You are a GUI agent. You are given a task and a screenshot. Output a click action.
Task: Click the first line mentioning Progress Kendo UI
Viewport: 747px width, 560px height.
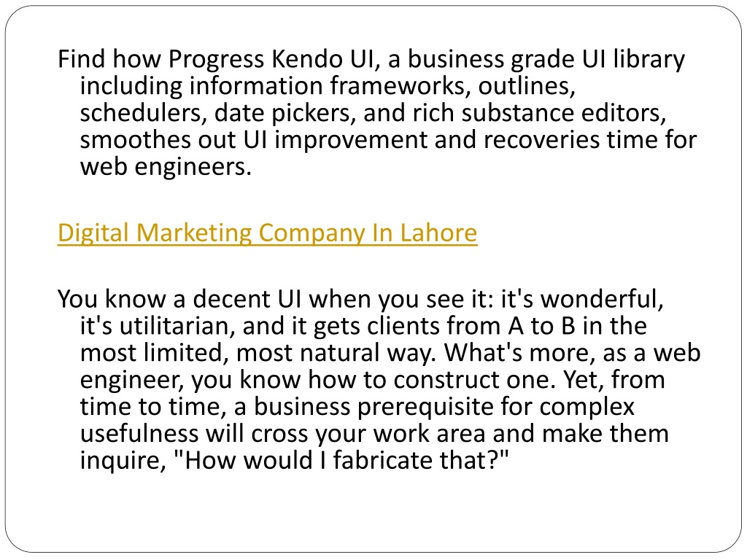tap(371, 60)
